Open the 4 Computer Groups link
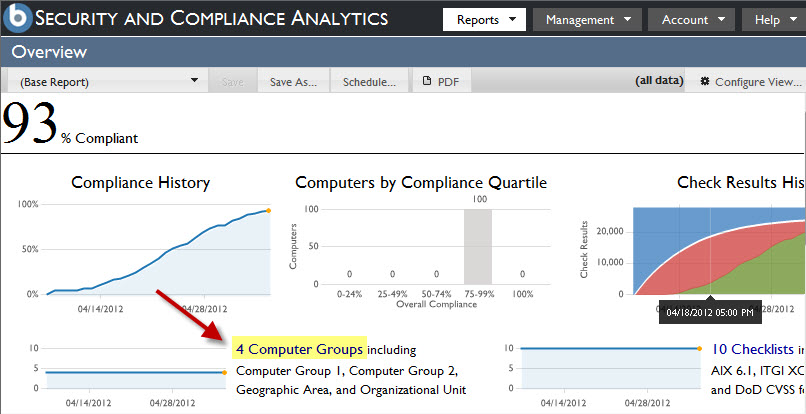The width and height of the screenshot is (806, 414). pos(299,349)
